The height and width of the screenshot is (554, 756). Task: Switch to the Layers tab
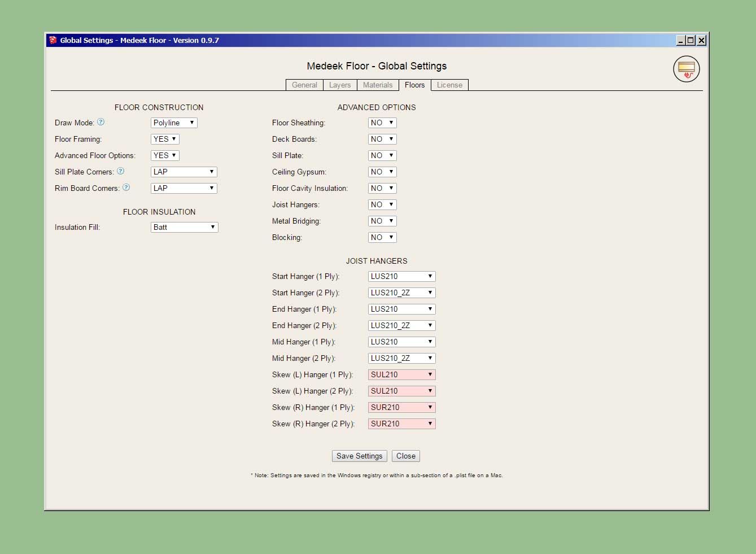click(340, 85)
